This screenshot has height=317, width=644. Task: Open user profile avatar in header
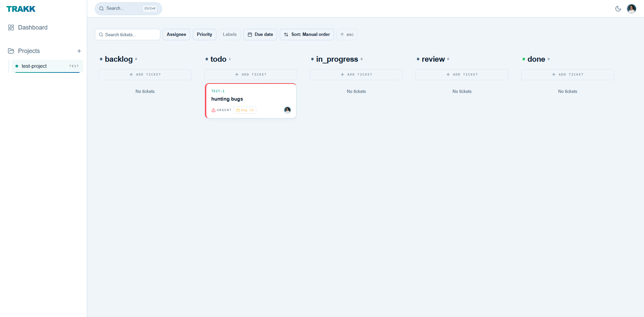(632, 9)
